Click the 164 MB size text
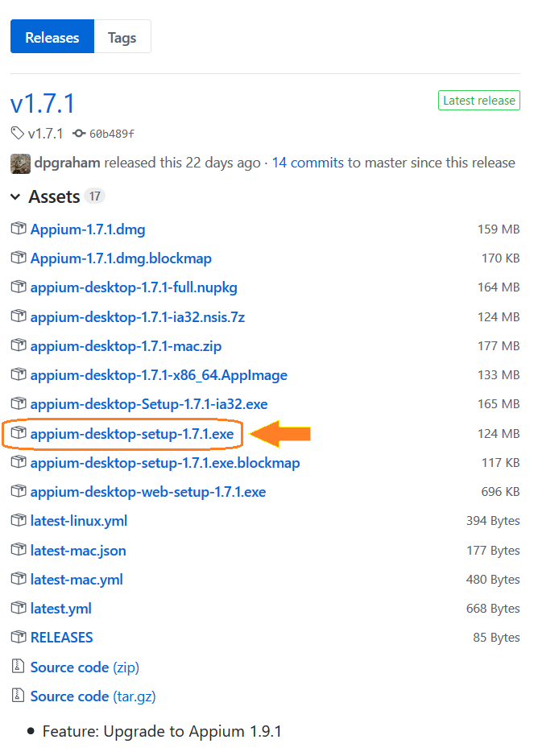The width and height of the screenshot is (534, 756). (x=499, y=287)
